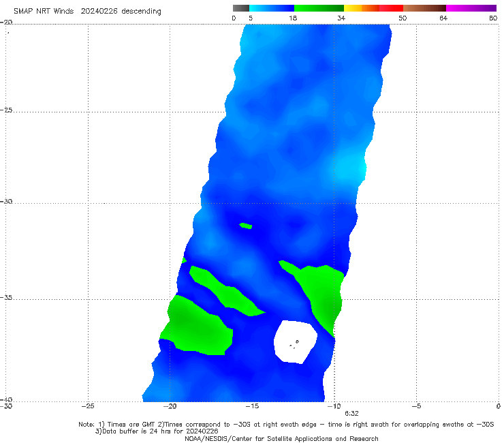Image resolution: width=504 pixels, height=443 pixels.
Task: Click the gray segment of the wind color bar
Action: point(241,8)
